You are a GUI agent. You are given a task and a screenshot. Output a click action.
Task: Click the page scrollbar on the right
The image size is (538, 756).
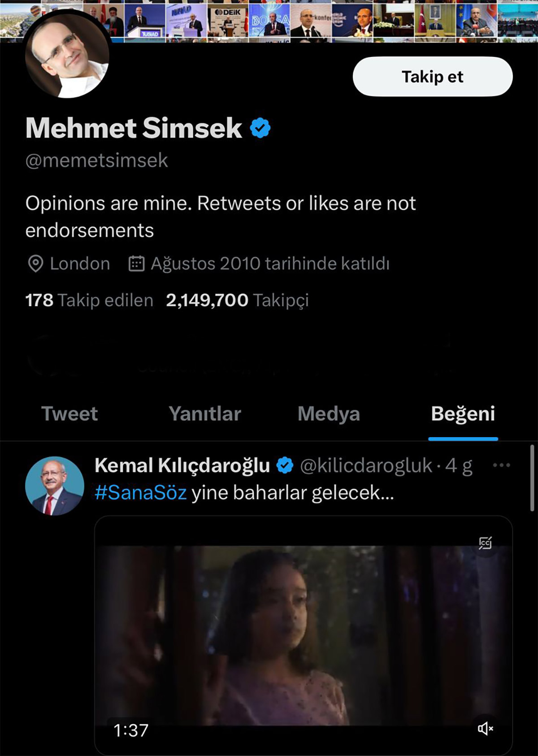click(532, 478)
